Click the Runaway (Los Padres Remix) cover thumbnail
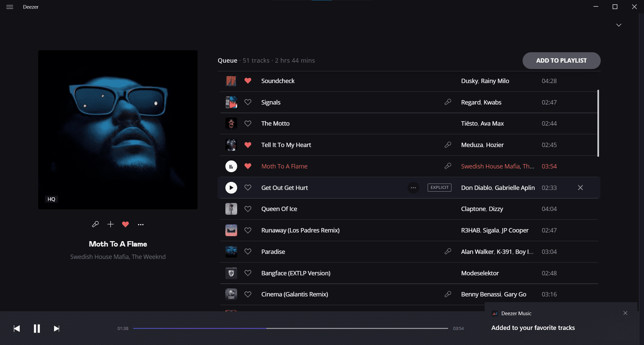Image resolution: width=644 pixels, height=345 pixels. tap(231, 230)
